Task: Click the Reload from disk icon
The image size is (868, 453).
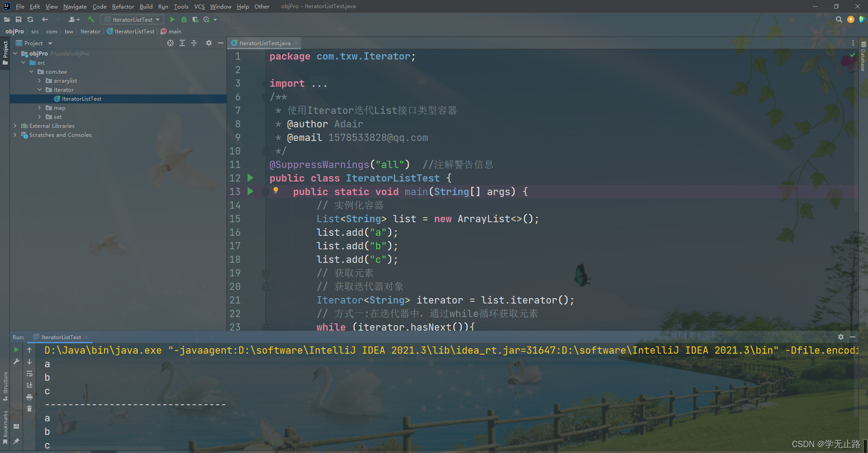Action: pyautogui.click(x=30, y=19)
